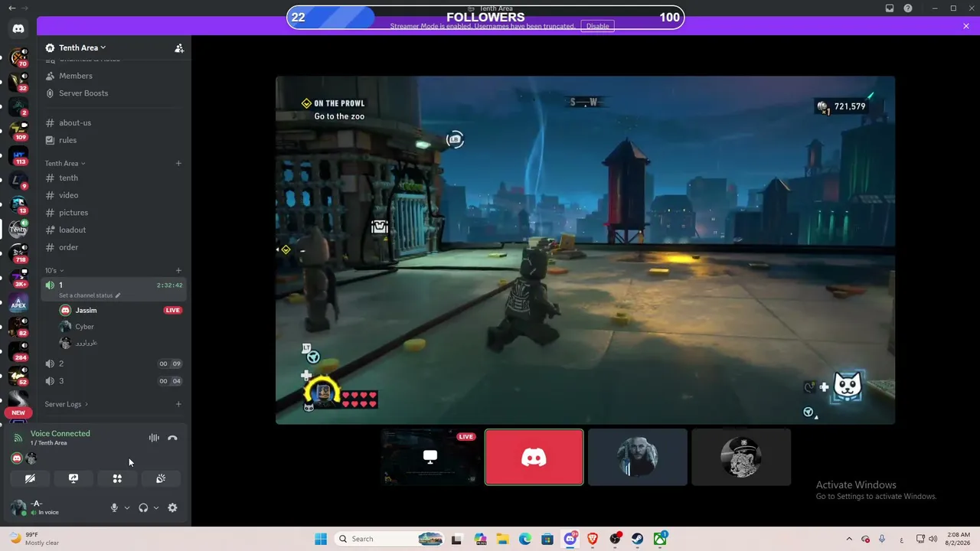This screenshot has height=551, width=980.
Task: Open headphone output options arrow
Action: pyautogui.click(x=156, y=507)
